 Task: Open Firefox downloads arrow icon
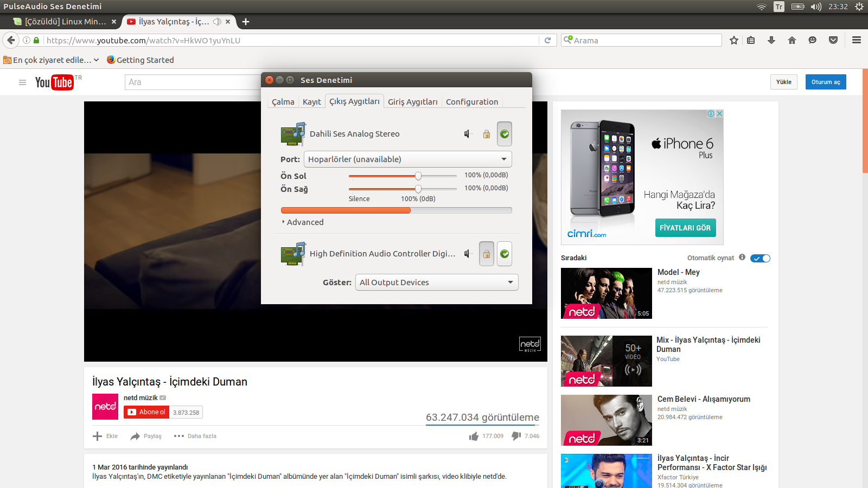pos(771,40)
